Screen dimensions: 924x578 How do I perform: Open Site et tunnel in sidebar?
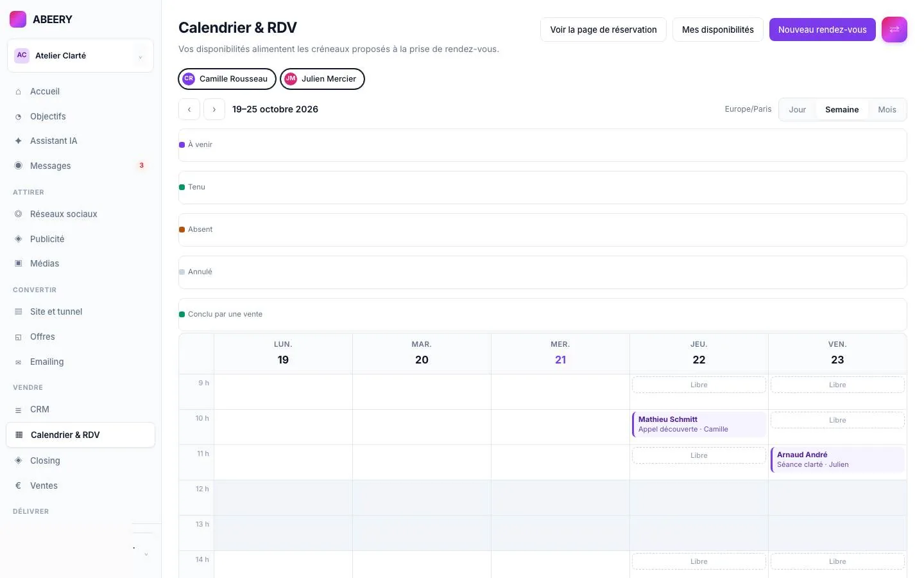[x=80, y=311]
